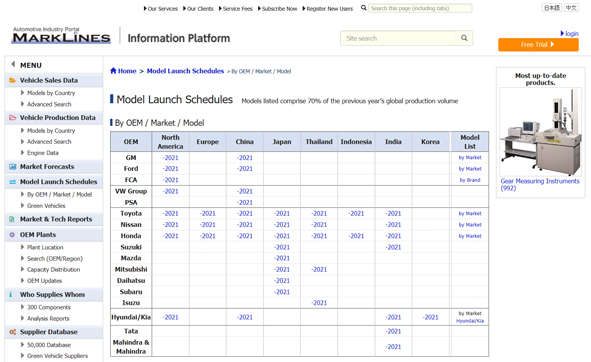The width and height of the screenshot is (591, 362).
Task: Collapse the MENU sidebar arrow
Action: [13, 64]
